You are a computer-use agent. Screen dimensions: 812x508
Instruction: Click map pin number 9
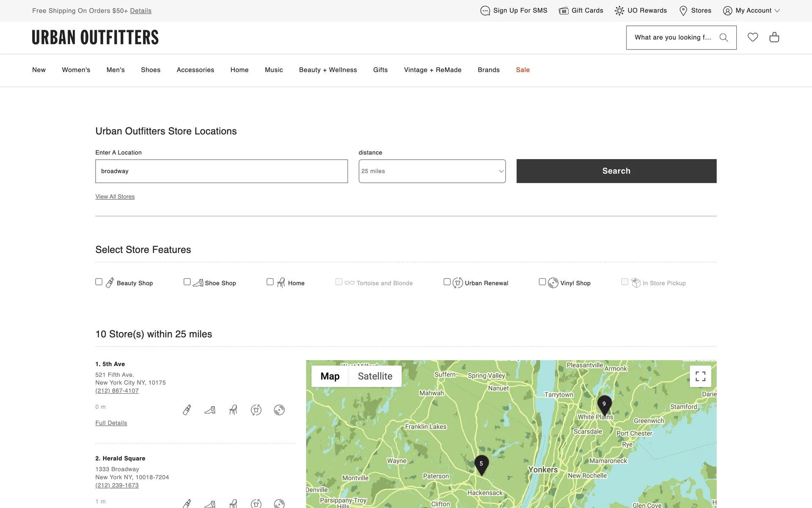(x=604, y=405)
